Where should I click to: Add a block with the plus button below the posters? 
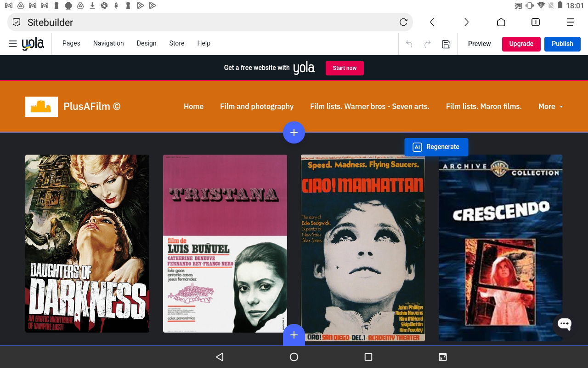pyautogui.click(x=294, y=334)
